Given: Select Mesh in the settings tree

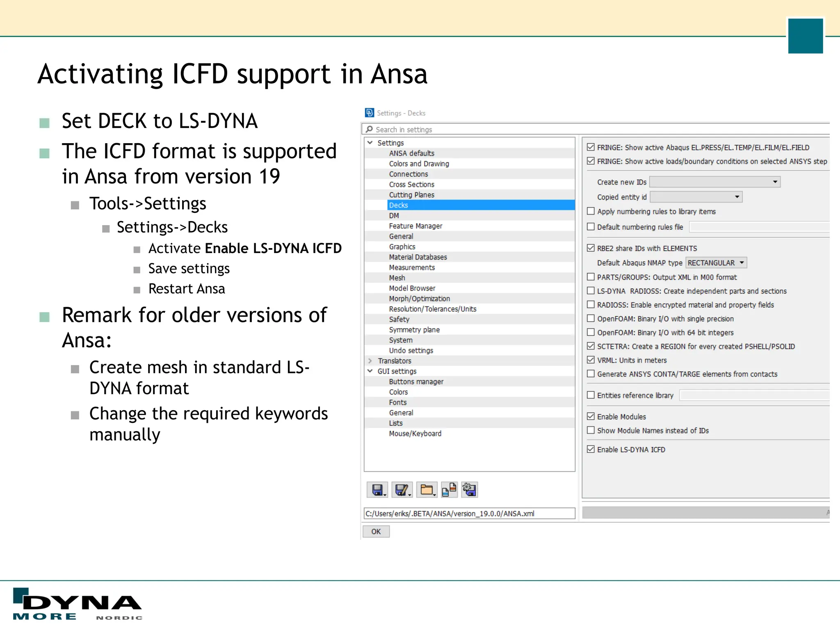Looking at the screenshot, I should (397, 278).
